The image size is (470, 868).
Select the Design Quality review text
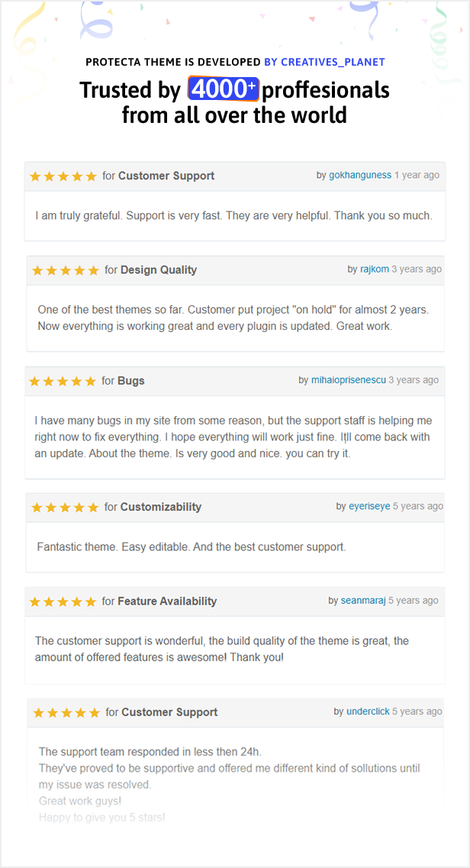click(x=233, y=318)
